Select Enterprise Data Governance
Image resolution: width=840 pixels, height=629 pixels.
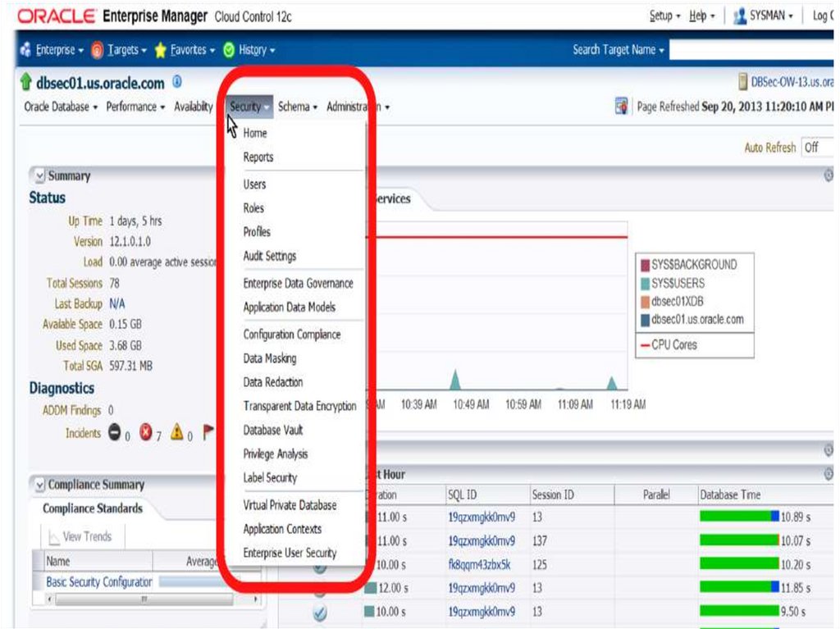[298, 284]
